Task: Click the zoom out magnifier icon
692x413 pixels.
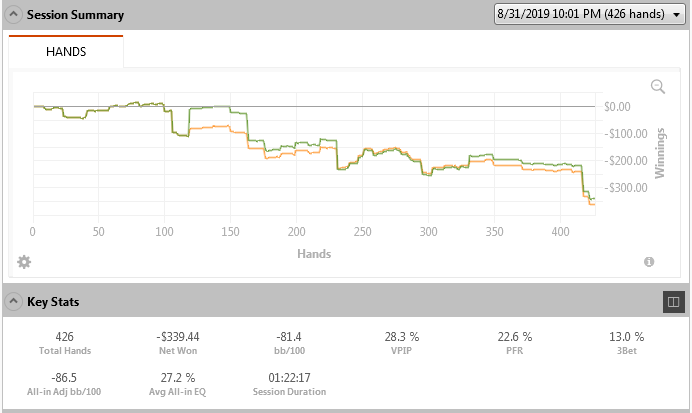Action: point(658,86)
